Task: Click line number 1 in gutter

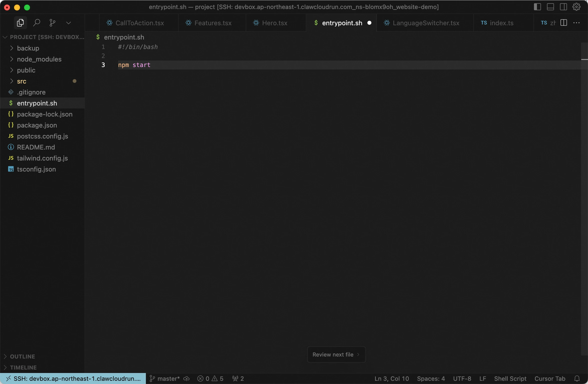Action: point(103,47)
